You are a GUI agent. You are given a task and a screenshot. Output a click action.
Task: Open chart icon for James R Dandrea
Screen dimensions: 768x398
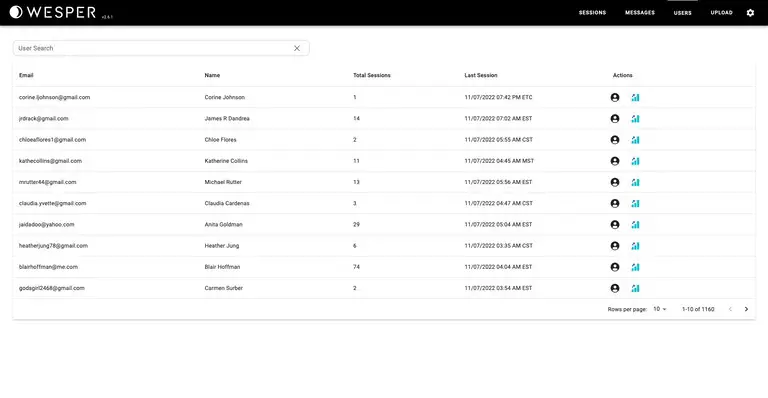point(635,118)
